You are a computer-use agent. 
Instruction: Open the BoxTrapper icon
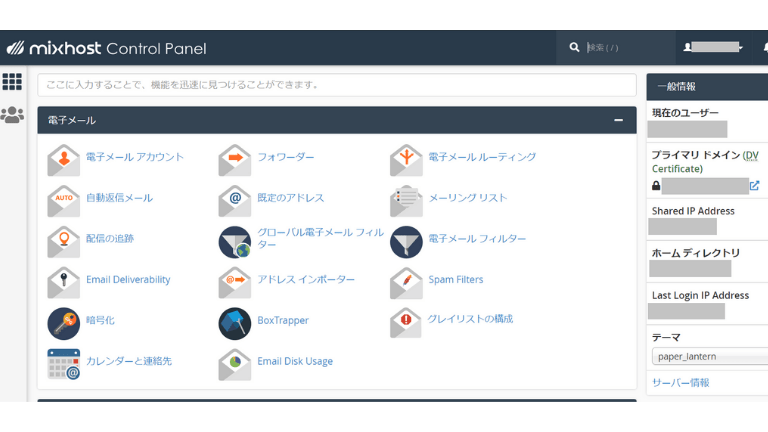(235, 323)
